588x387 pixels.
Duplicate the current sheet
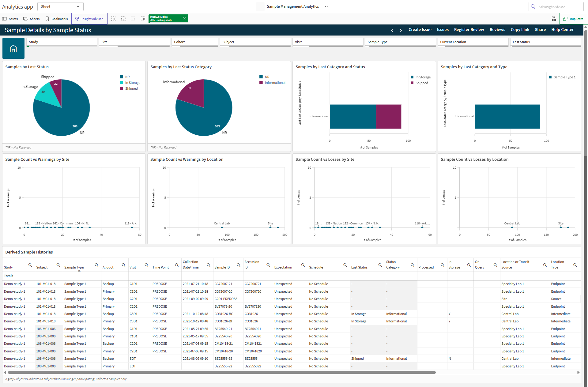[x=574, y=19]
